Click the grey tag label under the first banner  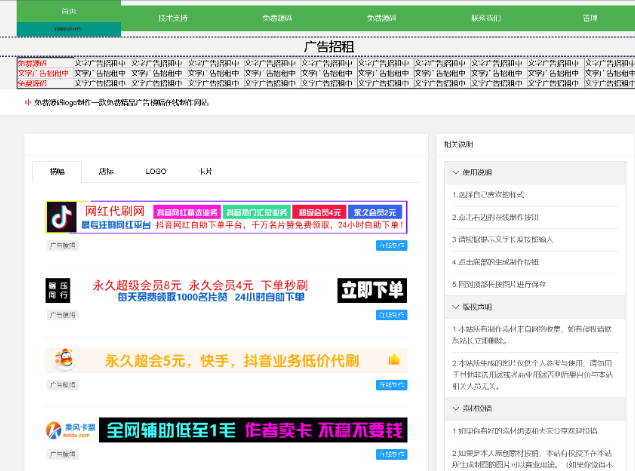(62, 245)
